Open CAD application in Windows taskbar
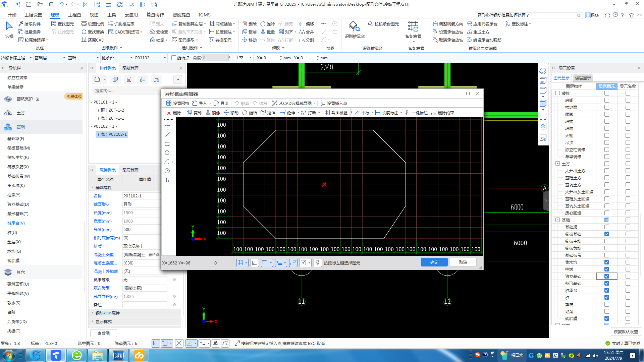This screenshot has width=644, height=362. 118,355
